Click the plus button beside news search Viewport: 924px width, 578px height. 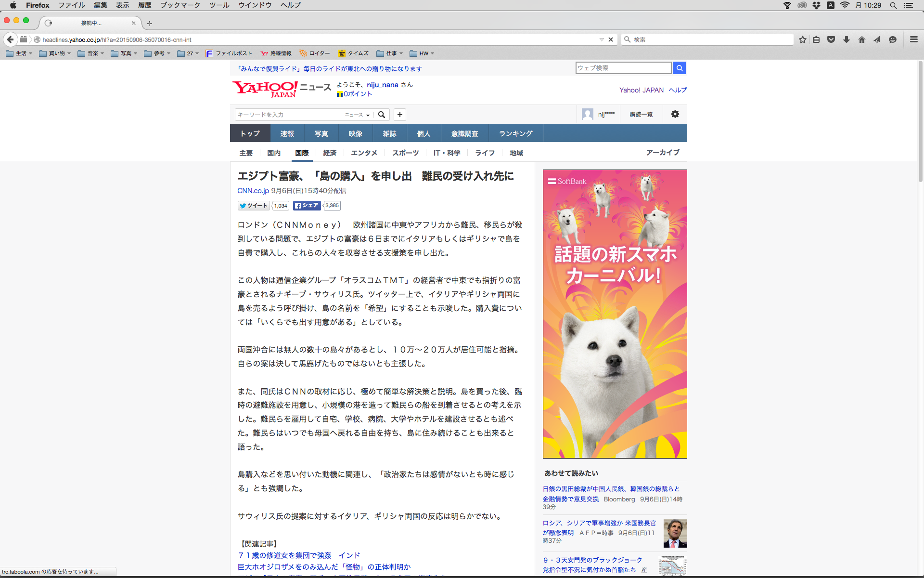399,115
